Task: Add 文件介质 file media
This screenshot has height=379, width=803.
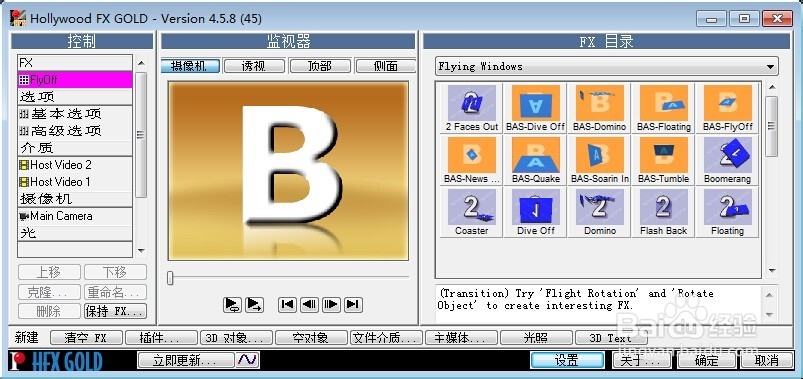Action: click(x=386, y=338)
